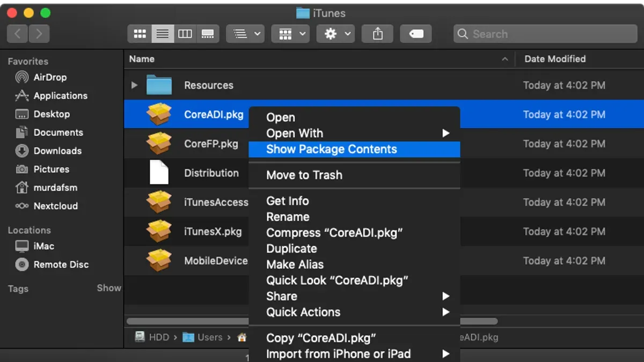
Task: Select the iTunesX.pkg package icon
Action: (159, 232)
